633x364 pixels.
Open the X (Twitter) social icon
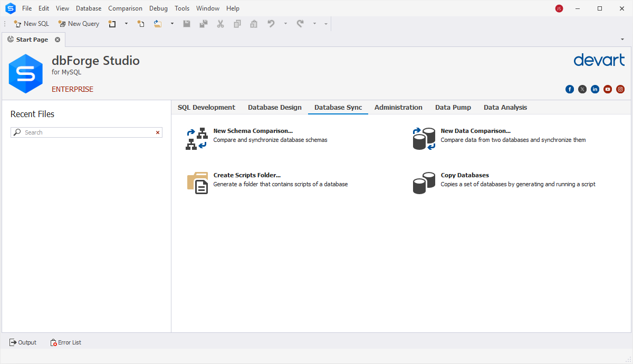coord(582,89)
